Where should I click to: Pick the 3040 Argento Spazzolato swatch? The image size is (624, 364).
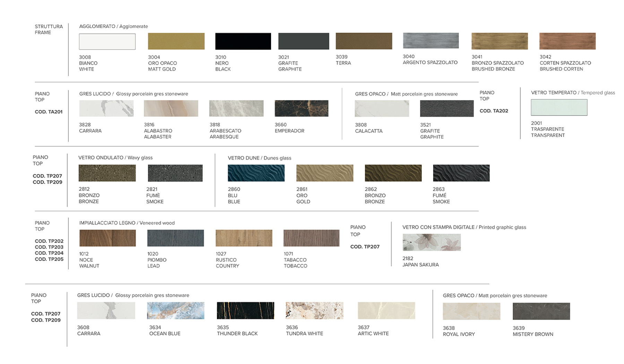click(x=431, y=41)
